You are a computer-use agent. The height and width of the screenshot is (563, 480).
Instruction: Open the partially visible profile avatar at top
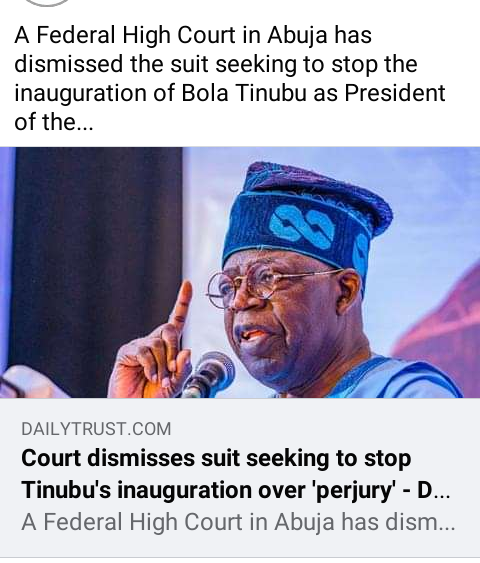(46, 3)
